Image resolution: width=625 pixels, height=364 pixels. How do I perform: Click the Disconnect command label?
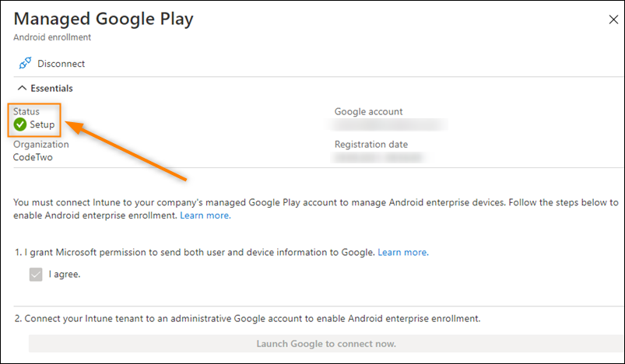61,64
